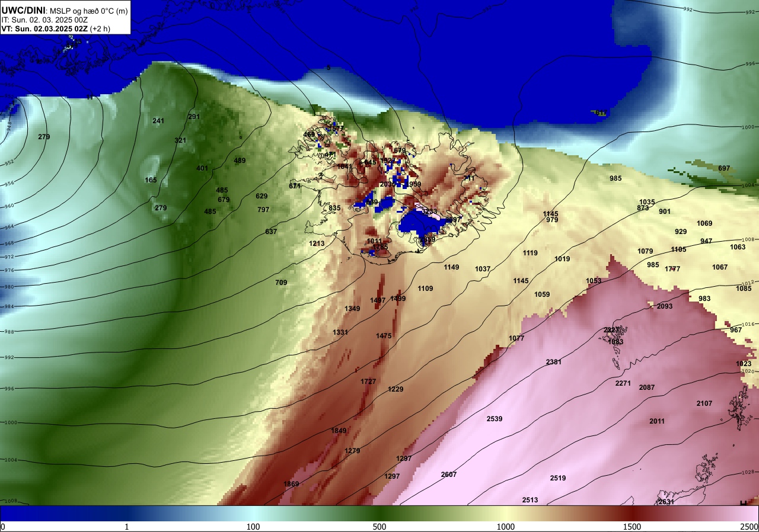Click the map value 2087

click(647, 387)
